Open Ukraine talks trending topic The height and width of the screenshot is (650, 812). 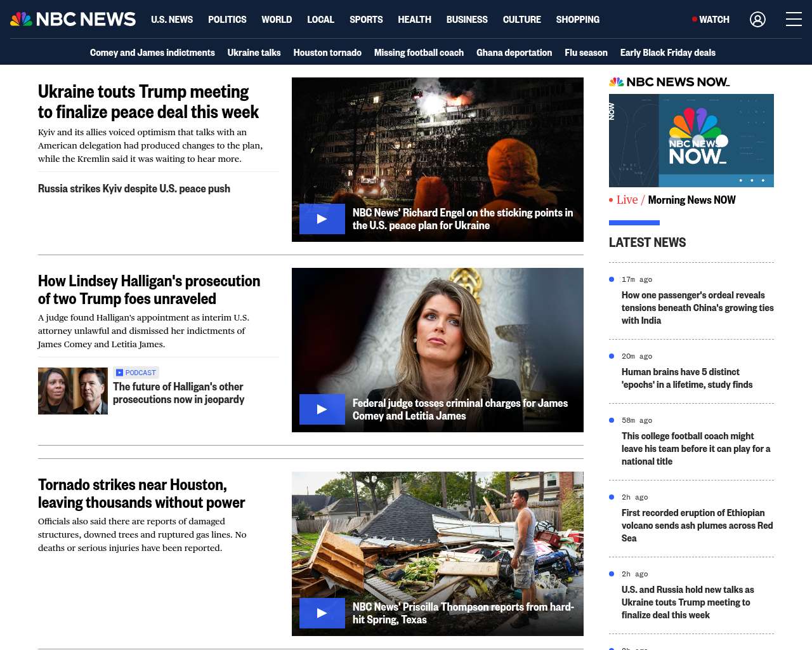tap(254, 53)
